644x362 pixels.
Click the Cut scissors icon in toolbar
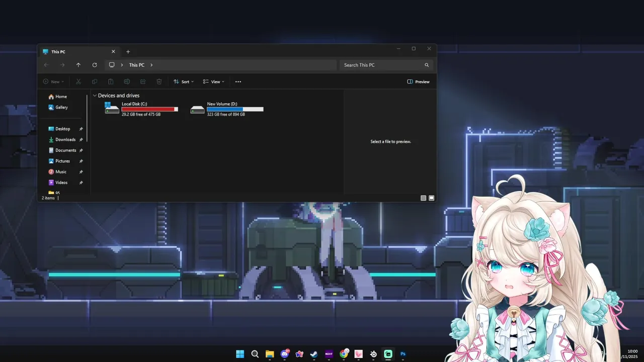click(x=78, y=81)
